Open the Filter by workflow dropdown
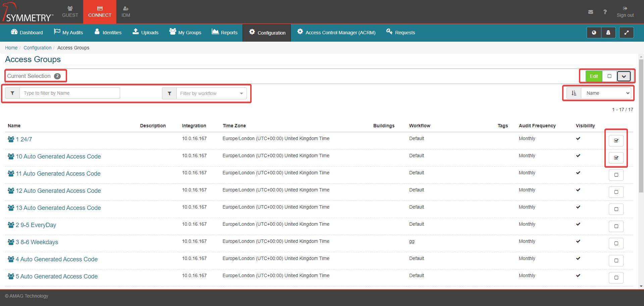This screenshot has width=644, height=306. coord(212,93)
